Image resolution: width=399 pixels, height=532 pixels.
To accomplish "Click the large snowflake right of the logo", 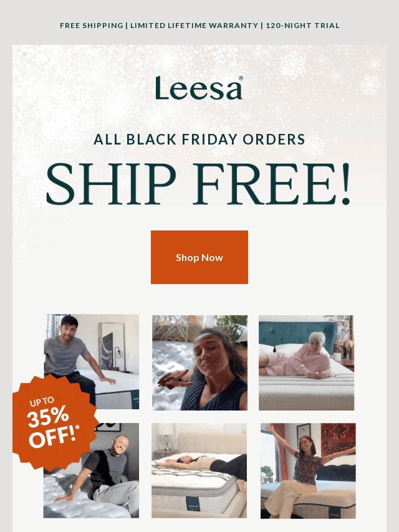I will pos(292,64).
